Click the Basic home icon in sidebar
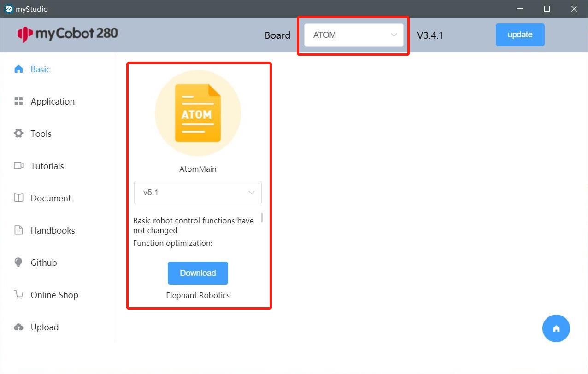The image size is (588, 374). (x=18, y=69)
